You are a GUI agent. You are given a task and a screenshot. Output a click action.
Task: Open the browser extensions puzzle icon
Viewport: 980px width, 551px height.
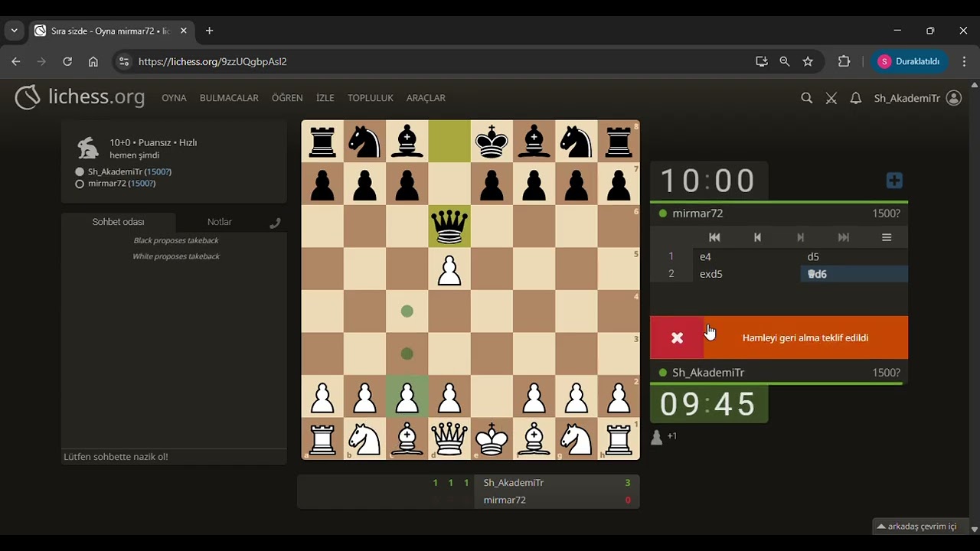[844, 61]
